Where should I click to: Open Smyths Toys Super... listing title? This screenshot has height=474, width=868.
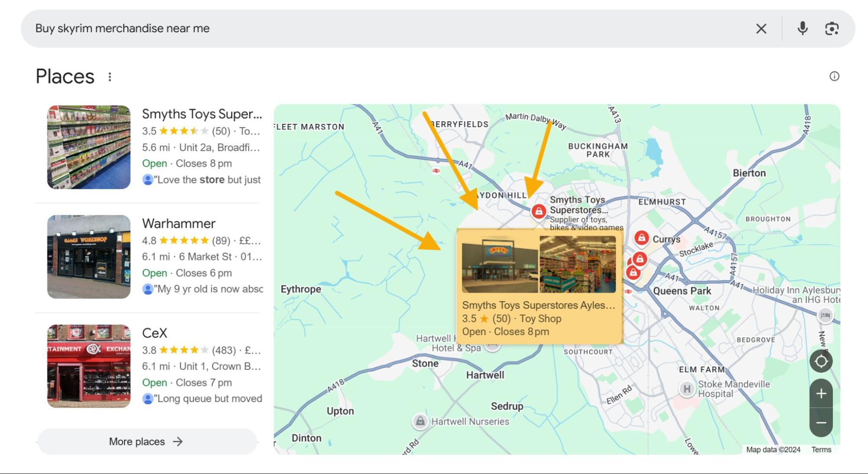(202, 114)
